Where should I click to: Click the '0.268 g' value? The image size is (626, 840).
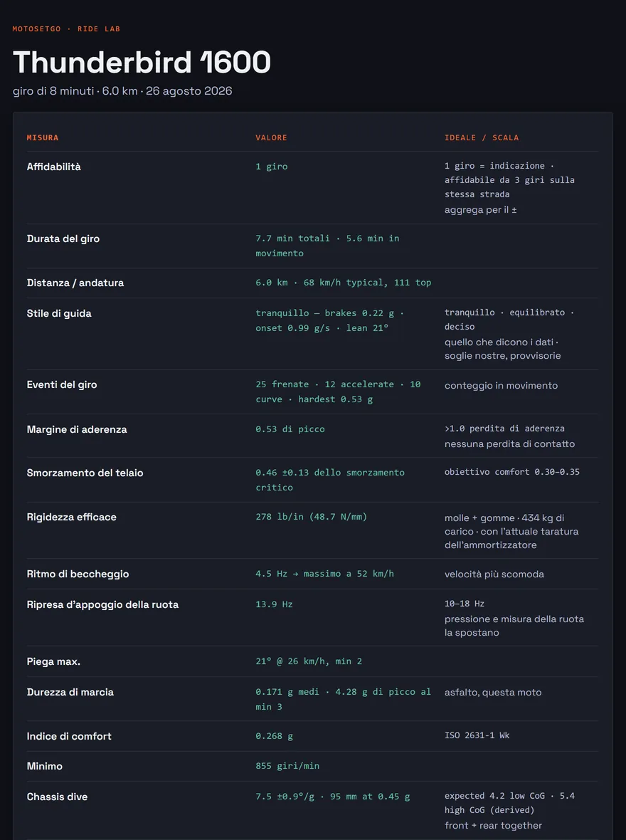click(274, 736)
